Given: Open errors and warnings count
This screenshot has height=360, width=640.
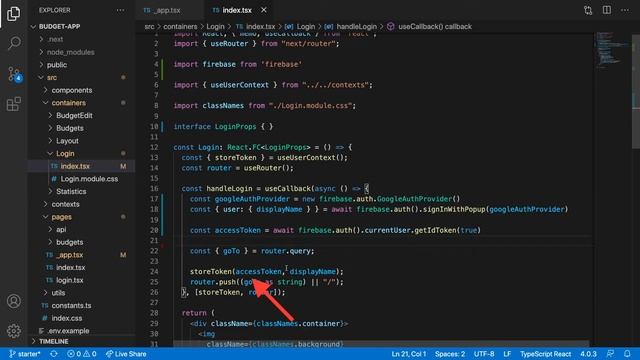Looking at the screenshot, I should (x=82, y=354).
